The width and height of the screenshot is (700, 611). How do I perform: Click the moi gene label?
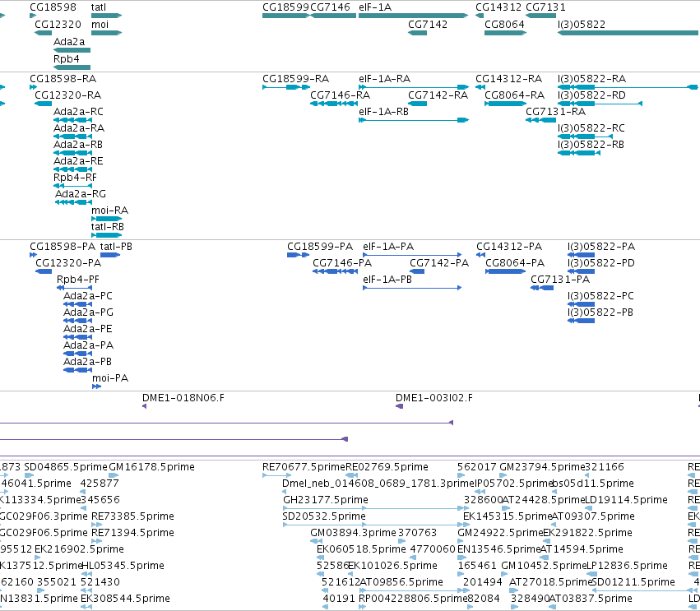click(x=100, y=24)
